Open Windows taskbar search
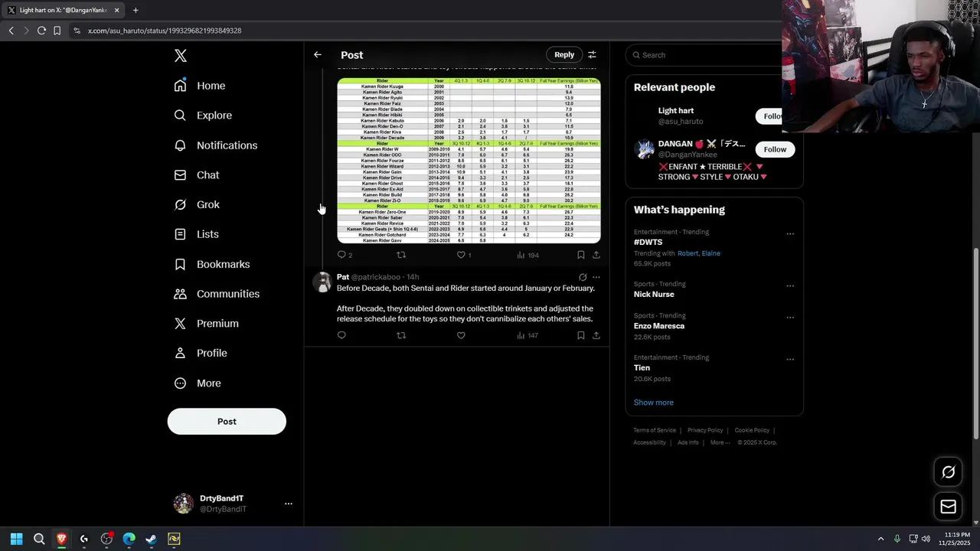 (39, 539)
